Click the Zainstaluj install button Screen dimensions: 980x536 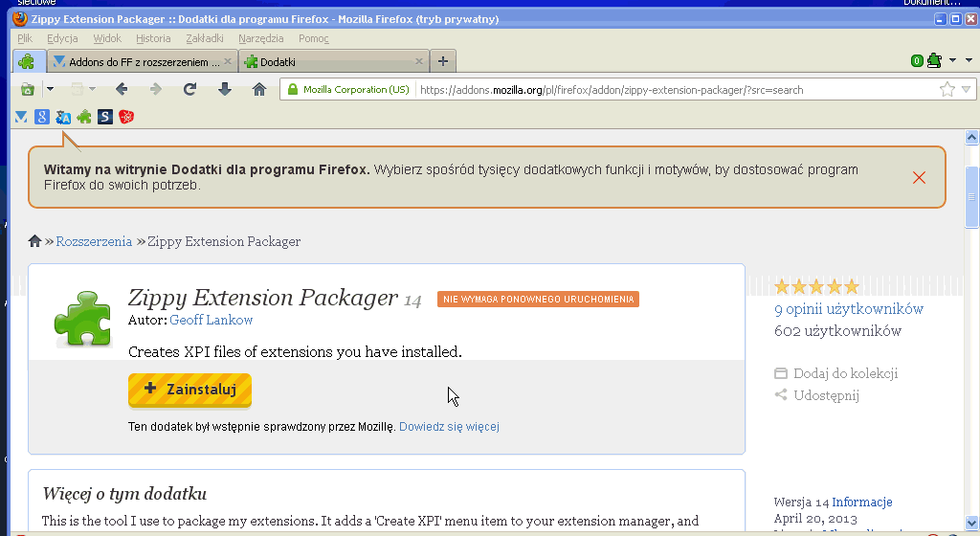[x=190, y=390]
